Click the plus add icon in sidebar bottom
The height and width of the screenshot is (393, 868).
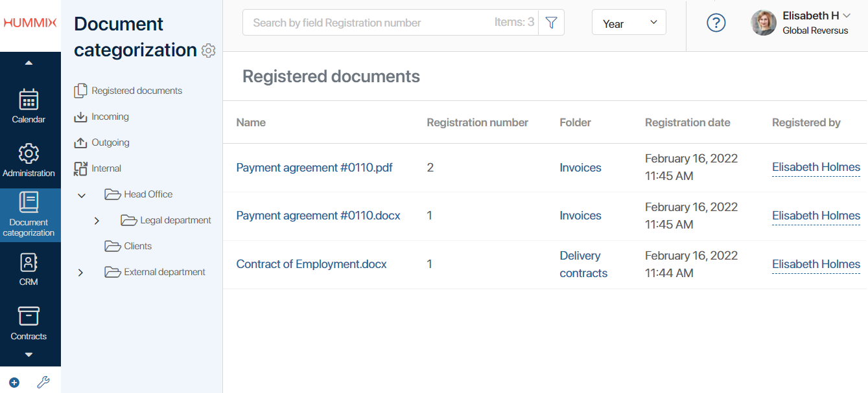coord(14,383)
